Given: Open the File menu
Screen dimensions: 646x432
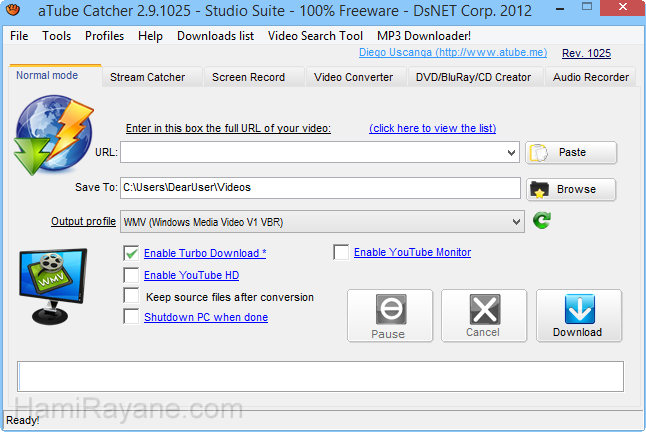Looking at the screenshot, I should (x=19, y=36).
